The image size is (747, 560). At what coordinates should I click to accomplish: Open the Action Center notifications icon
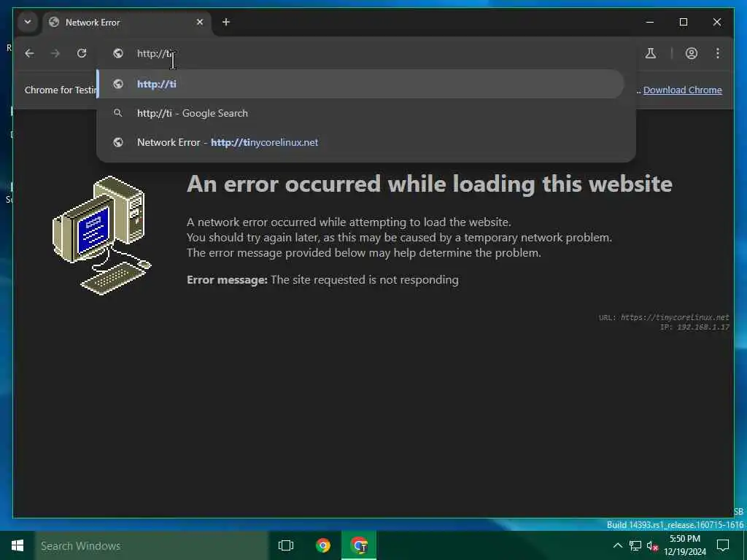pos(723,545)
